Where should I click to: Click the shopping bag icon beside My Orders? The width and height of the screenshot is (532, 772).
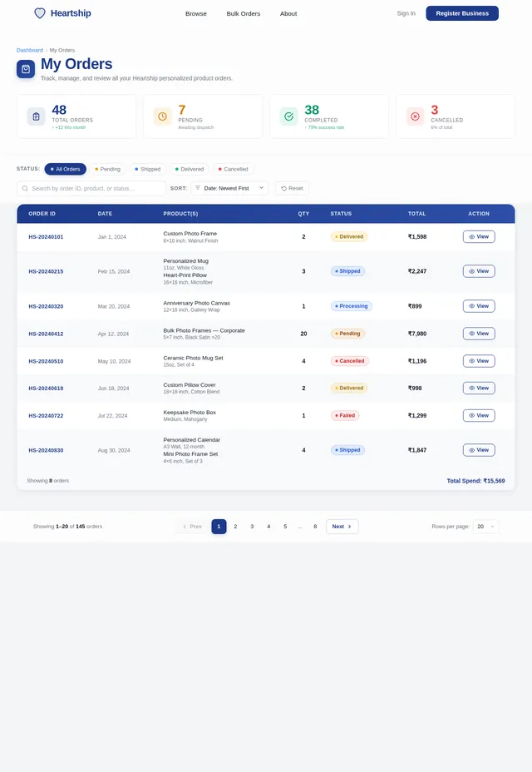[26, 69]
